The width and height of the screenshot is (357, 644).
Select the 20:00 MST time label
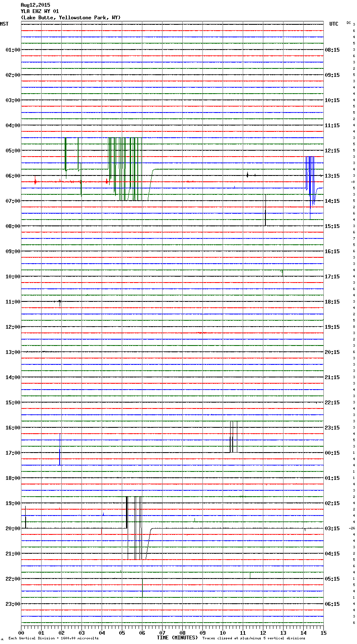coord(13,529)
